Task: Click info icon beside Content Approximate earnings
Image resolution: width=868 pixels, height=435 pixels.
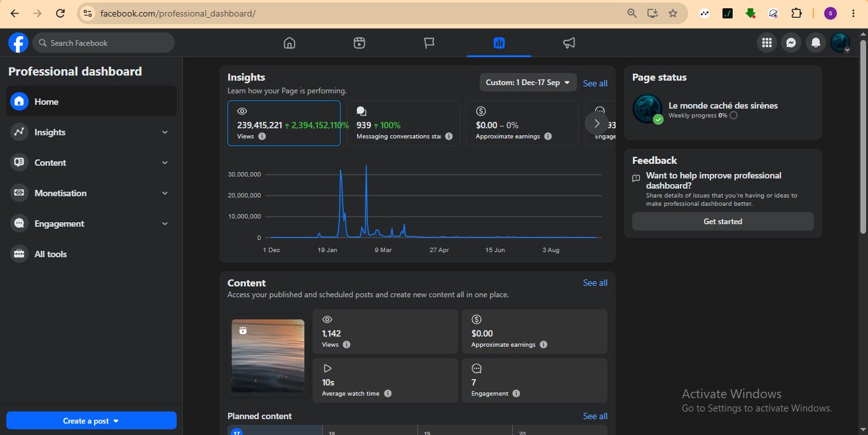Action: (543, 345)
